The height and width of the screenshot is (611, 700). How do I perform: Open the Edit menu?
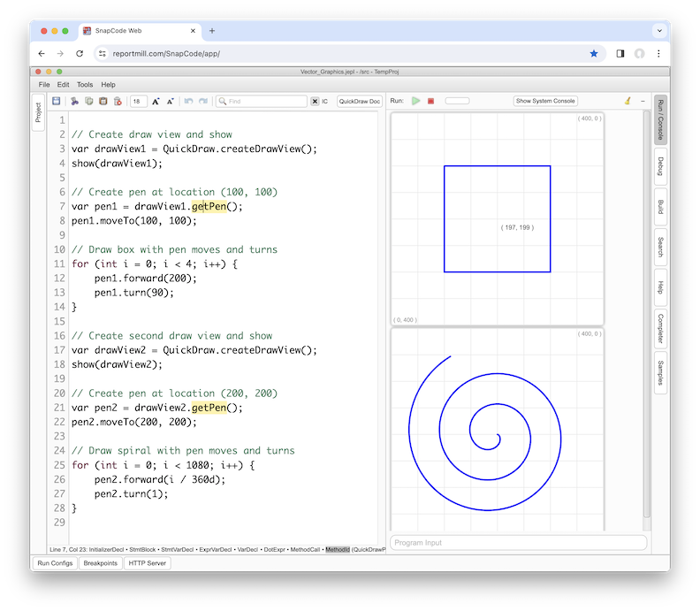tap(63, 84)
